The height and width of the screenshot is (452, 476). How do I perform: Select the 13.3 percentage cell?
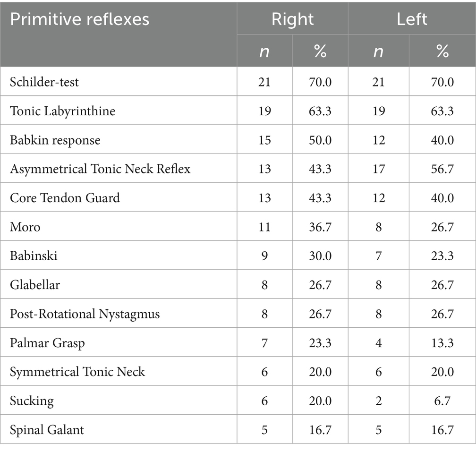click(442, 343)
